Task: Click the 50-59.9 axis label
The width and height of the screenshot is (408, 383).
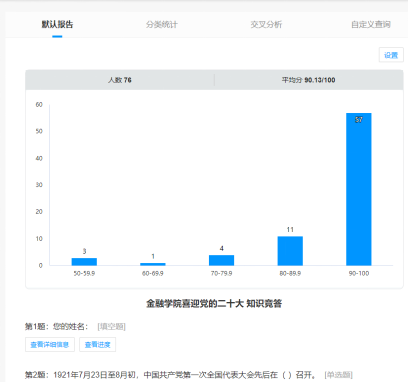Action: click(x=84, y=273)
